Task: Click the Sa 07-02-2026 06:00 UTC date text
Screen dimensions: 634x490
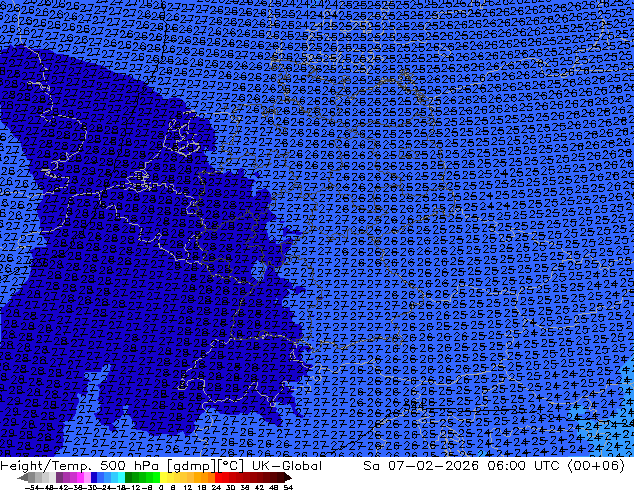Action: pyautogui.click(x=461, y=466)
